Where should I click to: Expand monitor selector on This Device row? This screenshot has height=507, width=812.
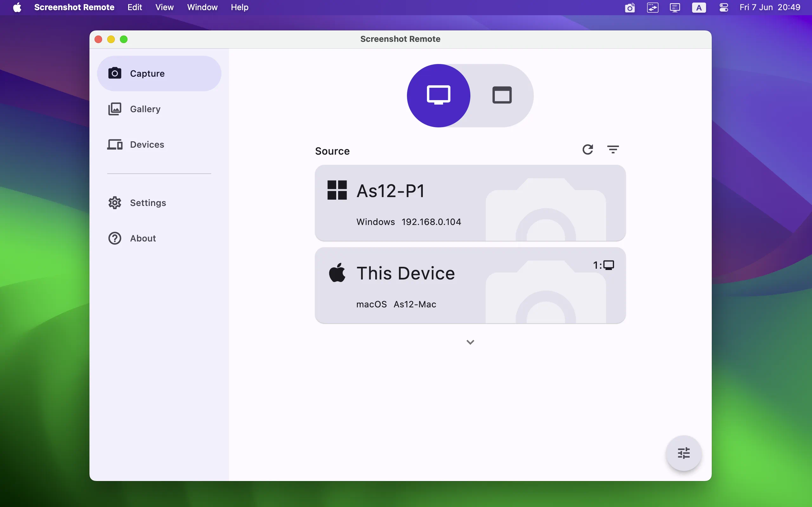(x=603, y=265)
